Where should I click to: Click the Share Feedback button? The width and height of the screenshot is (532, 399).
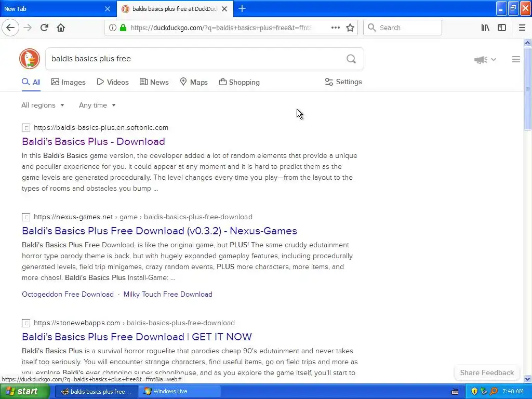[x=487, y=373]
